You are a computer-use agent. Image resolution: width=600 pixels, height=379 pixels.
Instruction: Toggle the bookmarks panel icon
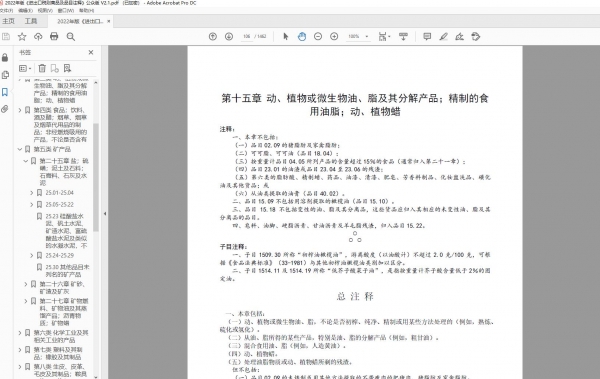pyautogui.click(x=5, y=92)
